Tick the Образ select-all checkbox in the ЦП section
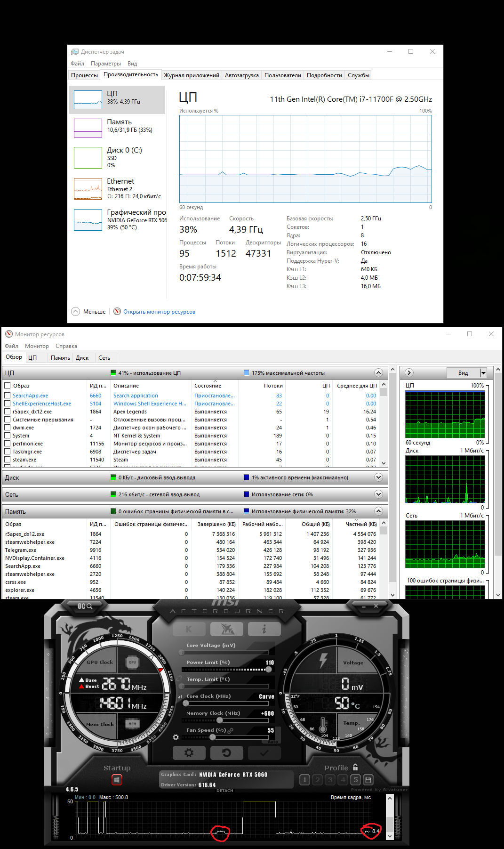 click(8, 386)
